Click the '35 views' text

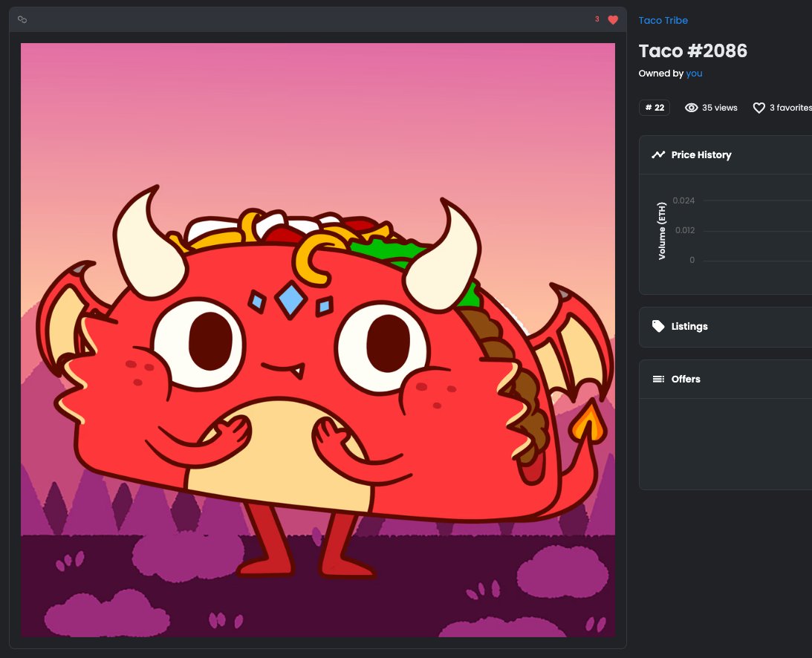[720, 108]
